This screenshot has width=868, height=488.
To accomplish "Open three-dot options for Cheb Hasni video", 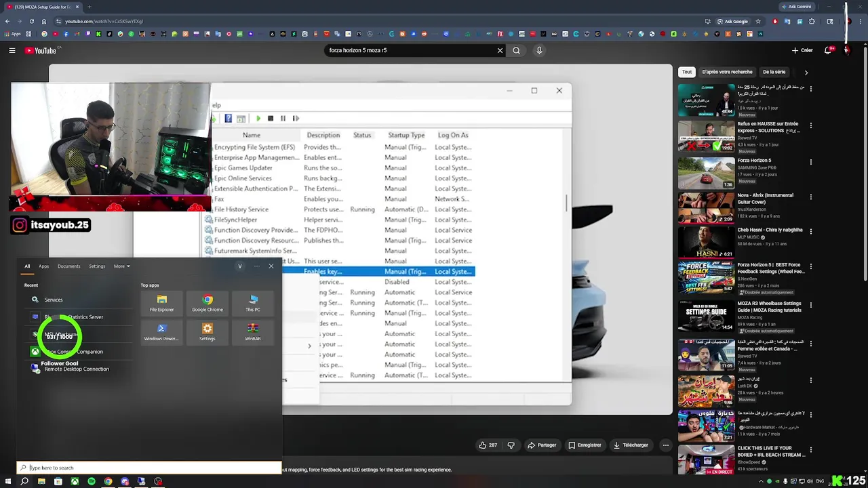I will 811,232.
